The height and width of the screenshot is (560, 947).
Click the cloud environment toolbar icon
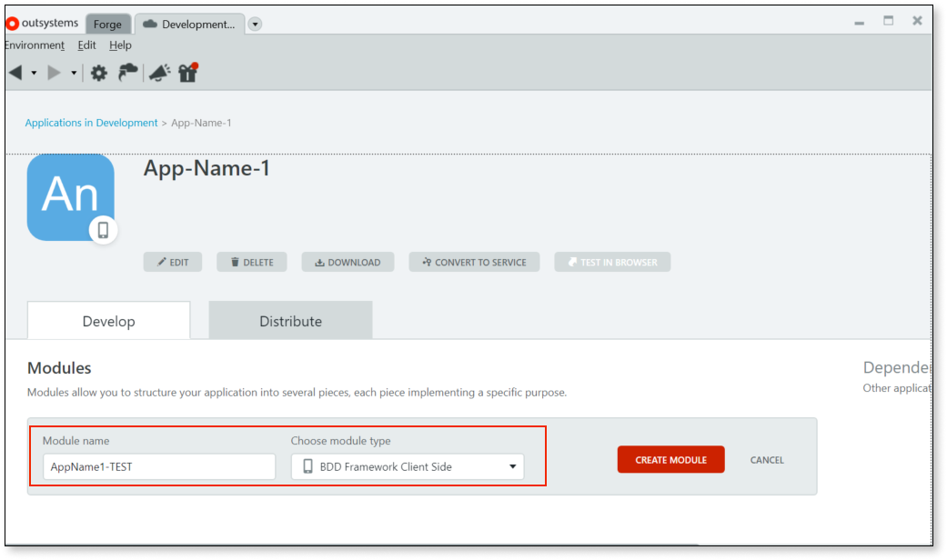point(128,73)
